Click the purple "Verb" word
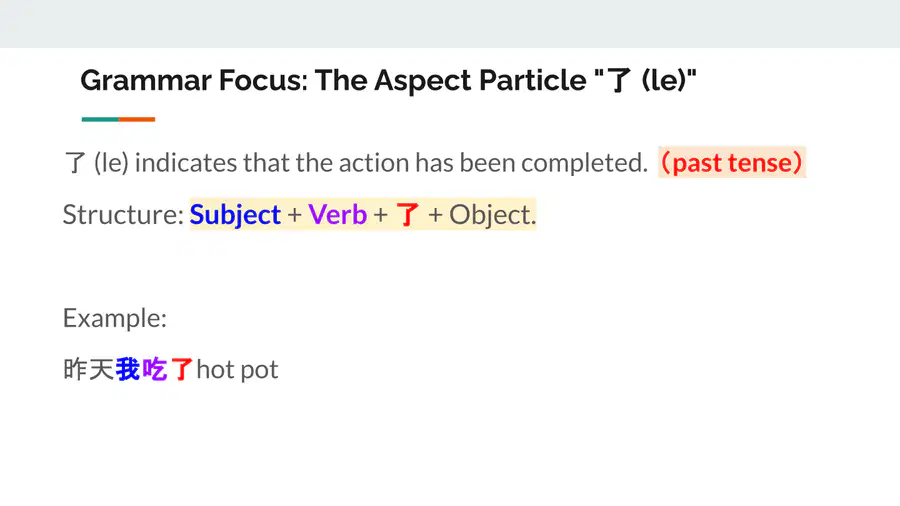Viewport: 900px width, 506px height. coord(338,215)
